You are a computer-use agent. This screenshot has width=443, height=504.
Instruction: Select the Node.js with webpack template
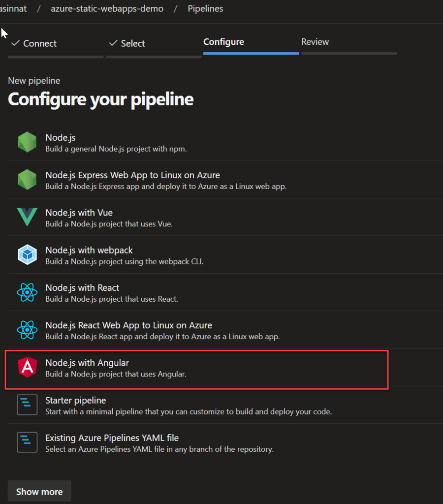(89, 251)
